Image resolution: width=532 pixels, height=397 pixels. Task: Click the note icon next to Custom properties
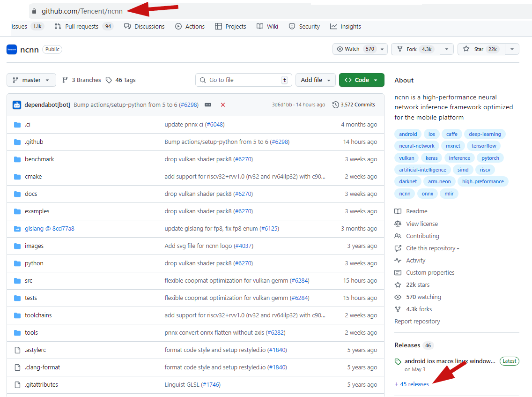click(398, 273)
